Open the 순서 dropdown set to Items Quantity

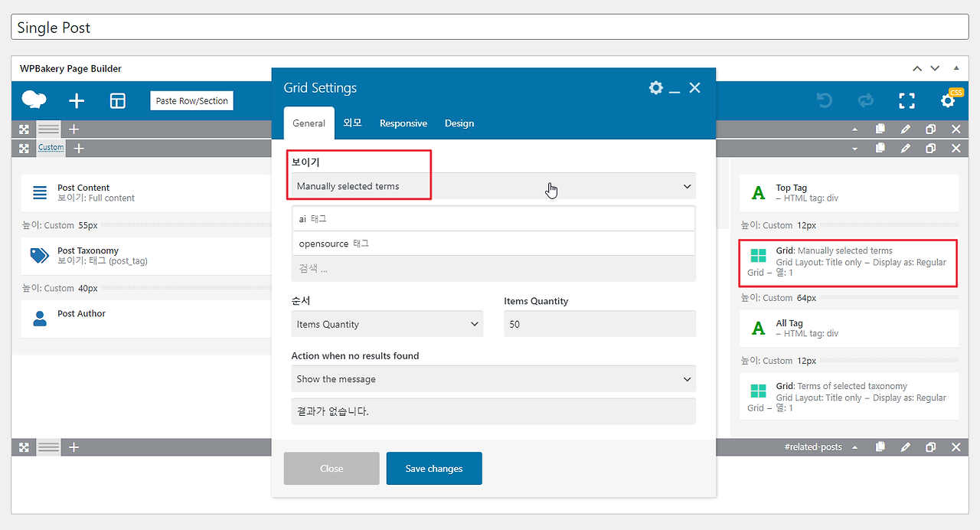(387, 324)
